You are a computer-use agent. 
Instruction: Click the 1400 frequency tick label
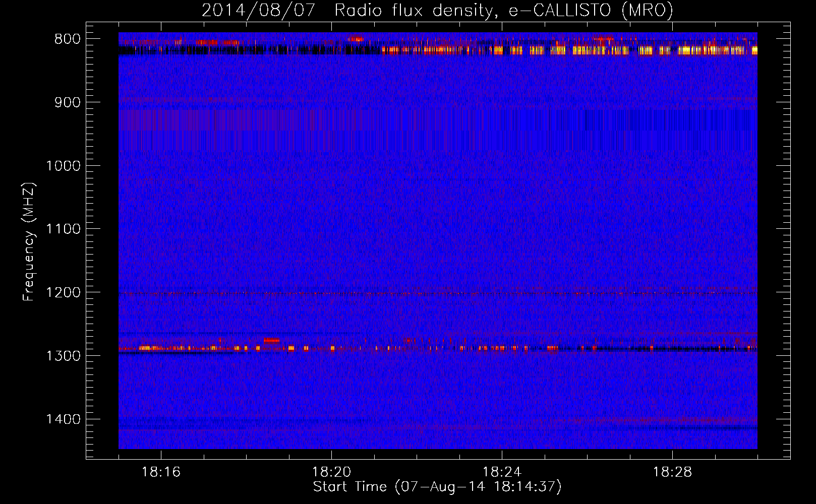click(x=63, y=419)
